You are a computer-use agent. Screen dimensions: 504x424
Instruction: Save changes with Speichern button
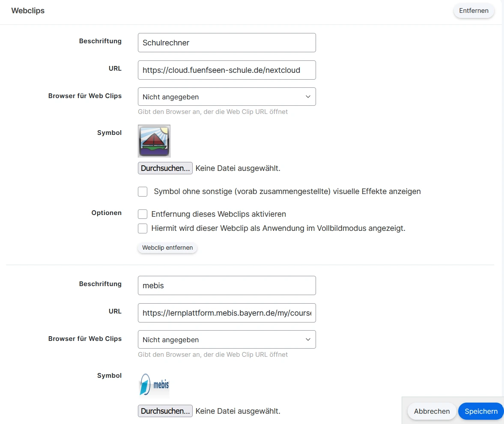(481, 411)
